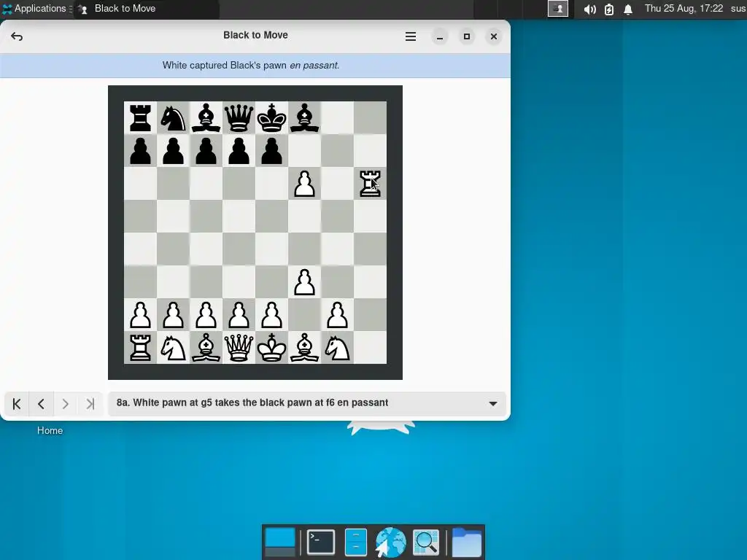Click the white king on e1
The width and height of the screenshot is (747, 560).
coord(271,348)
